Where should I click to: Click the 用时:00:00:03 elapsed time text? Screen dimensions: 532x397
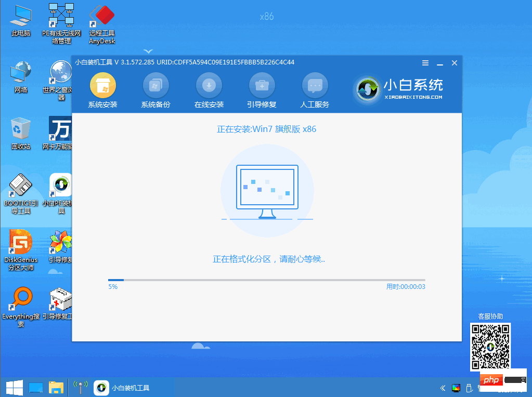click(406, 287)
